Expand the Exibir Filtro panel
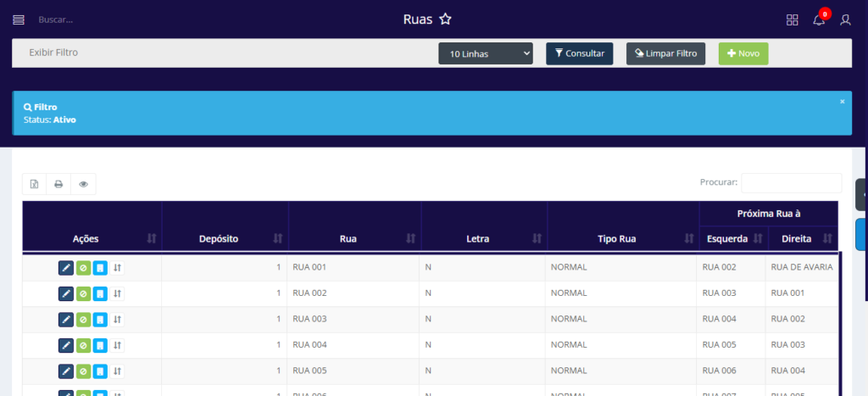This screenshot has width=868, height=396. [x=54, y=53]
